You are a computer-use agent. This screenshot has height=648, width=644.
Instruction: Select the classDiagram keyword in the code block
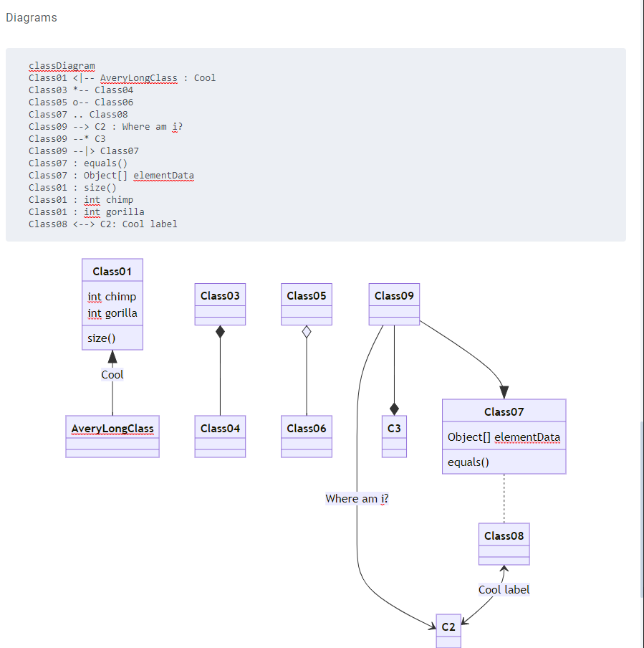click(62, 65)
